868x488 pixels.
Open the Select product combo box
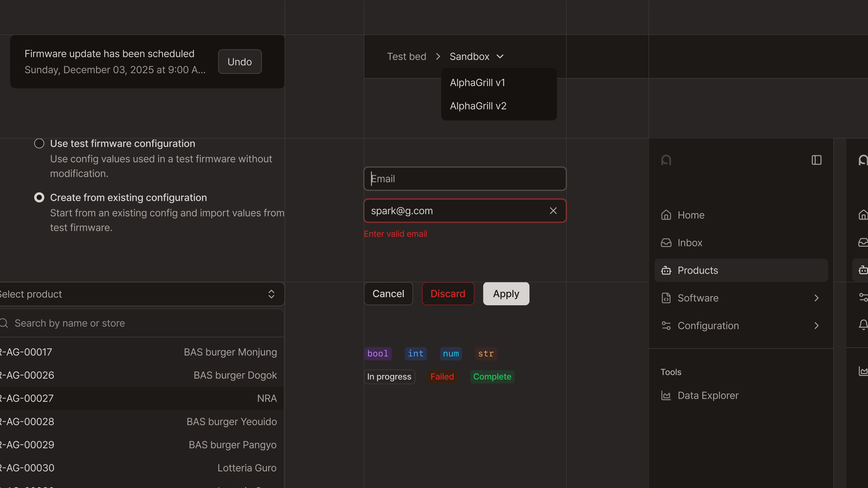point(142,294)
